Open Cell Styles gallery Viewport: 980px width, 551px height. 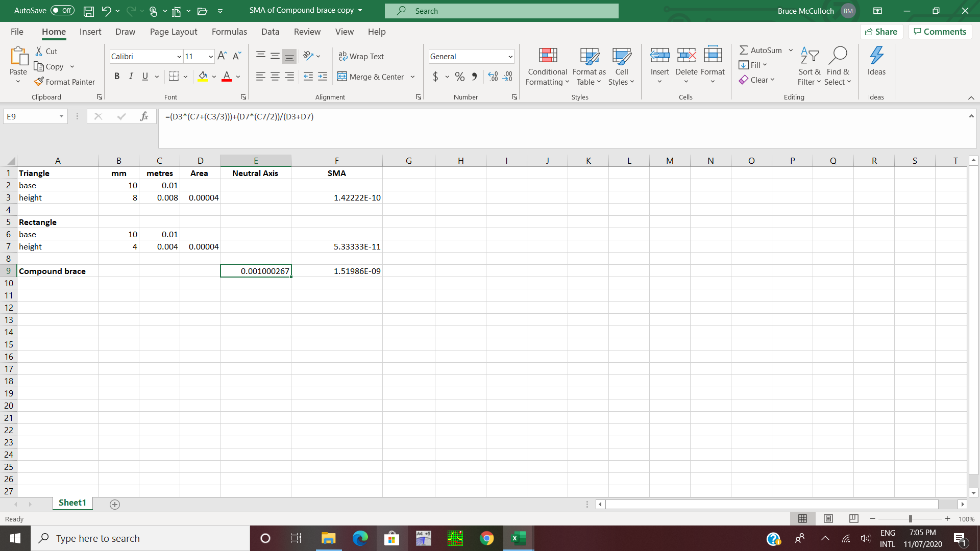pos(621,66)
